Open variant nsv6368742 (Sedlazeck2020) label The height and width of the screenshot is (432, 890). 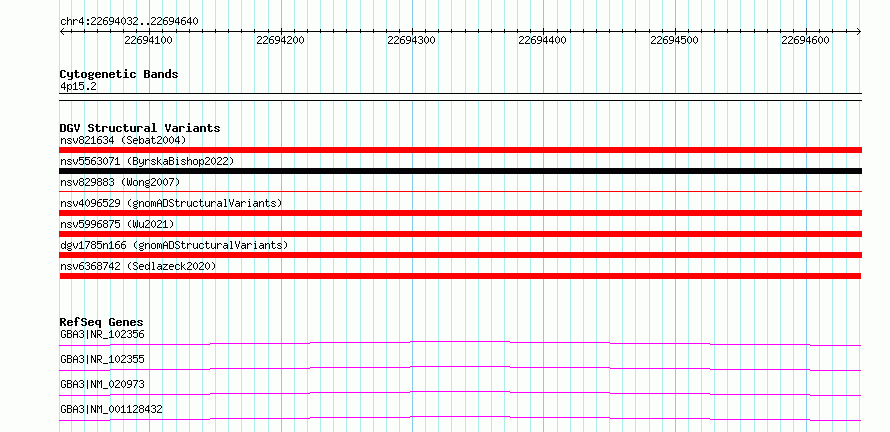[138, 266]
